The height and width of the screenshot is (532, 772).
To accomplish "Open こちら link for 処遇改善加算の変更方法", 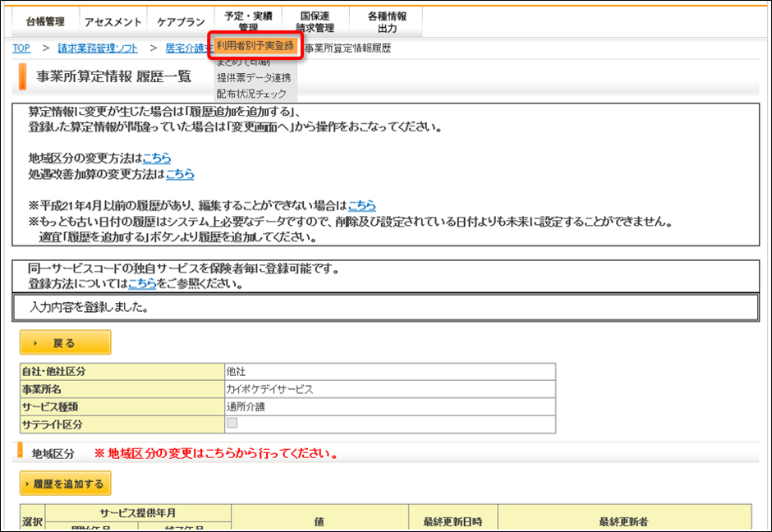I will 180,174.
